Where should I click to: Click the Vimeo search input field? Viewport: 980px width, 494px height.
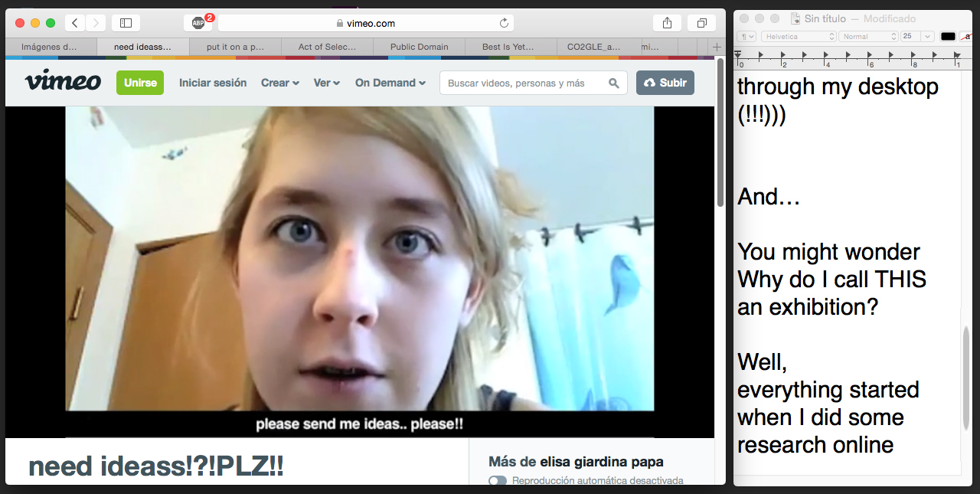tap(524, 83)
